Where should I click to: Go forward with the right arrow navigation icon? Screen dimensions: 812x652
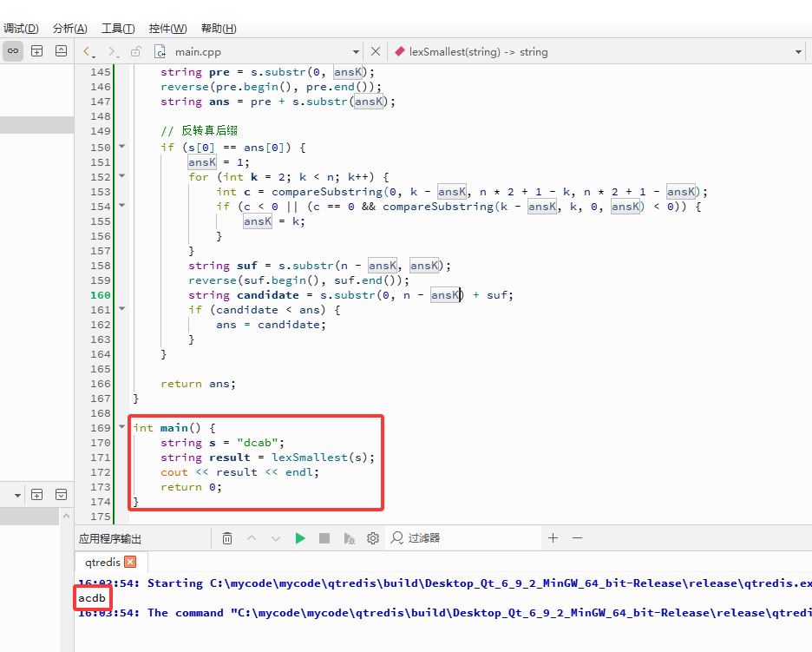(x=113, y=51)
